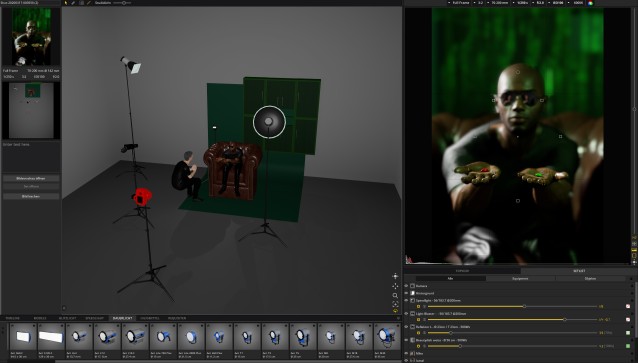Switch to the DAUERLICHT tab
The image size is (638, 363).
(122, 318)
